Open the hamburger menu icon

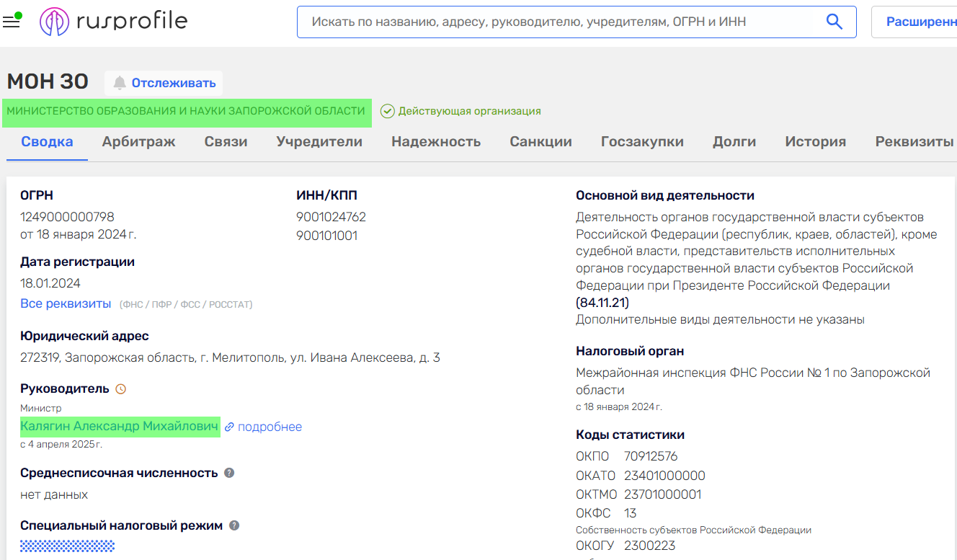11,22
